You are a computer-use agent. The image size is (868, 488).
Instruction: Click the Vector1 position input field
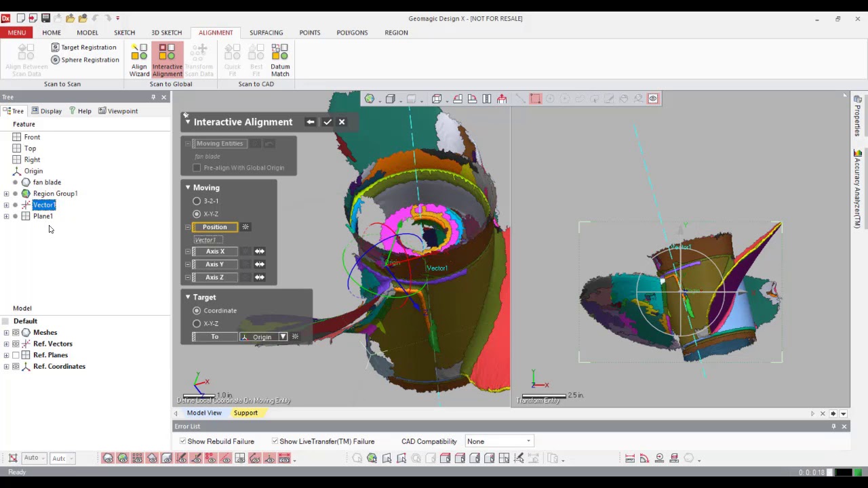point(207,240)
